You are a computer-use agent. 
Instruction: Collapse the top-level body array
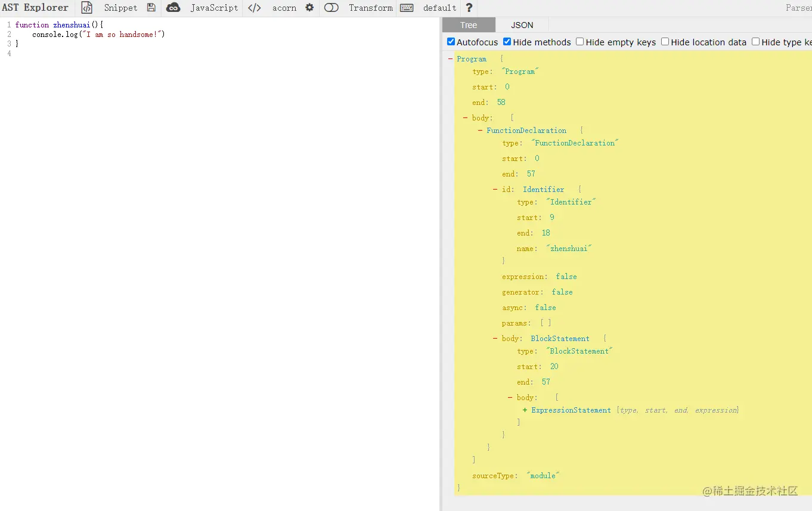(x=466, y=117)
